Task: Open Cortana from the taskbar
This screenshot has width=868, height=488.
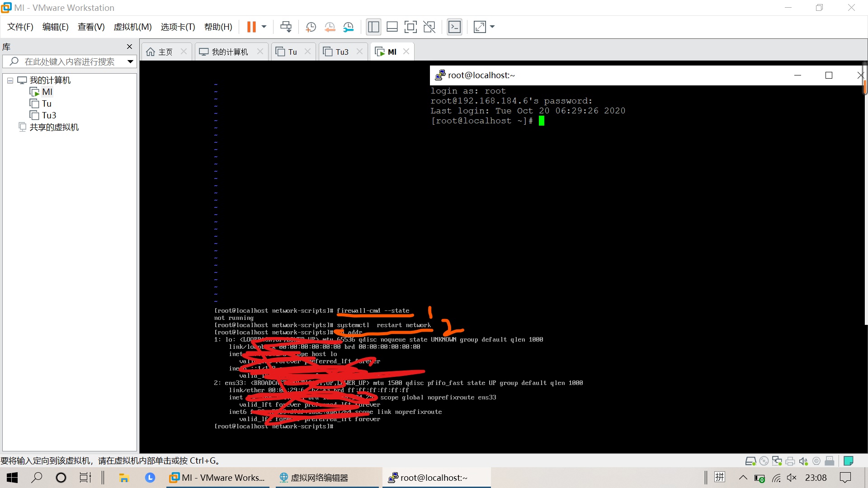Action: [x=61, y=478]
